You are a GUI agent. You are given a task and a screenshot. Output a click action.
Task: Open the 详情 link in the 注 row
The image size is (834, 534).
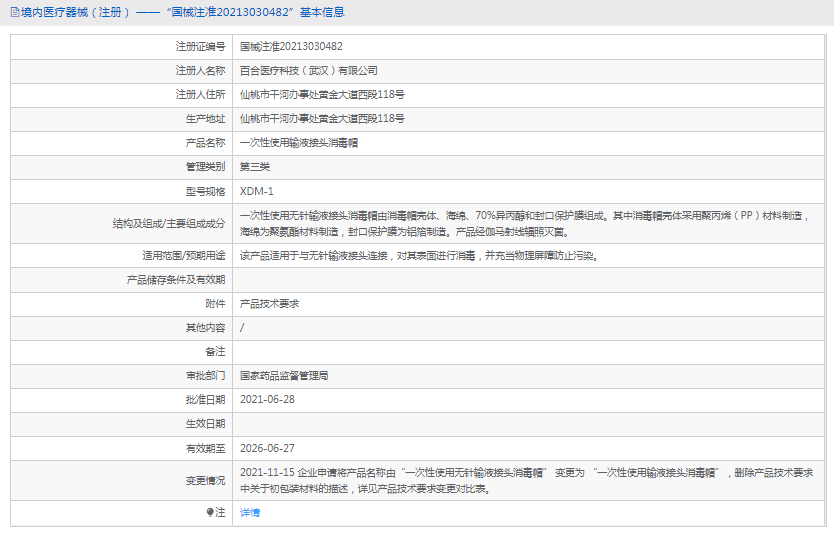(x=249, y=513)
